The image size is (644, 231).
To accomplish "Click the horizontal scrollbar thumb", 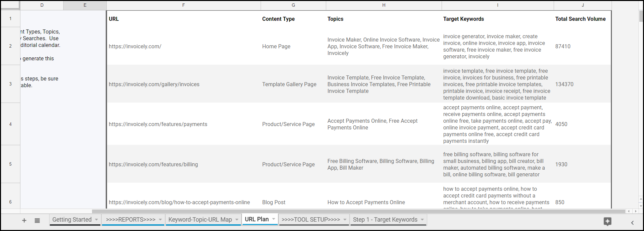I will click(x=359, y=211).
